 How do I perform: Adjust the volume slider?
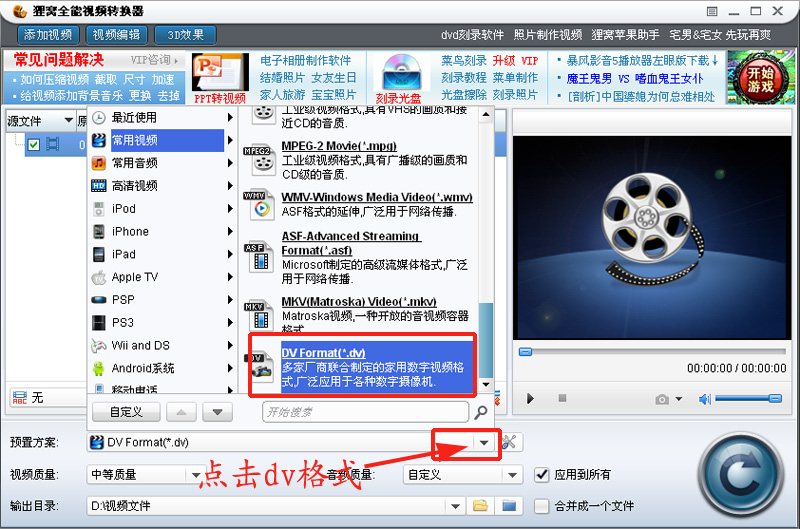tap(748, 398)
